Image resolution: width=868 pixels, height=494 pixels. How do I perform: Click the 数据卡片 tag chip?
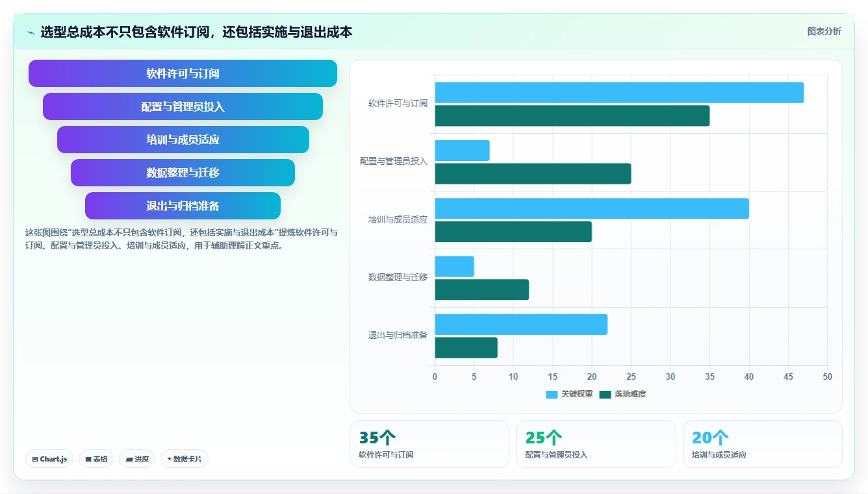pyautogui.click(x=185, y=459)
